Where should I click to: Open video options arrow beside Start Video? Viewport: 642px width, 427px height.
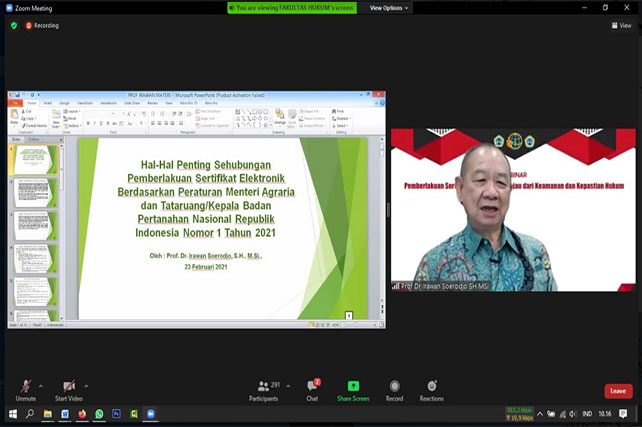point(86,386)
